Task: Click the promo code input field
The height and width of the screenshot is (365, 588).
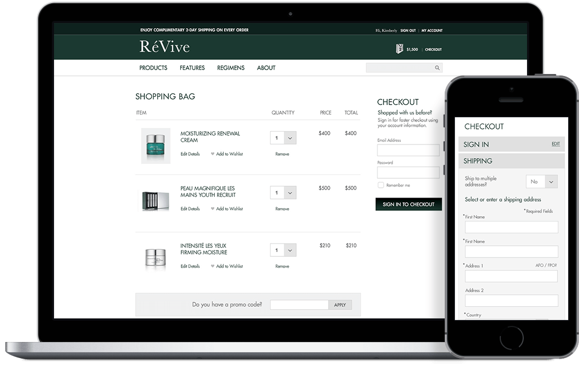Action: click(299, 305)
